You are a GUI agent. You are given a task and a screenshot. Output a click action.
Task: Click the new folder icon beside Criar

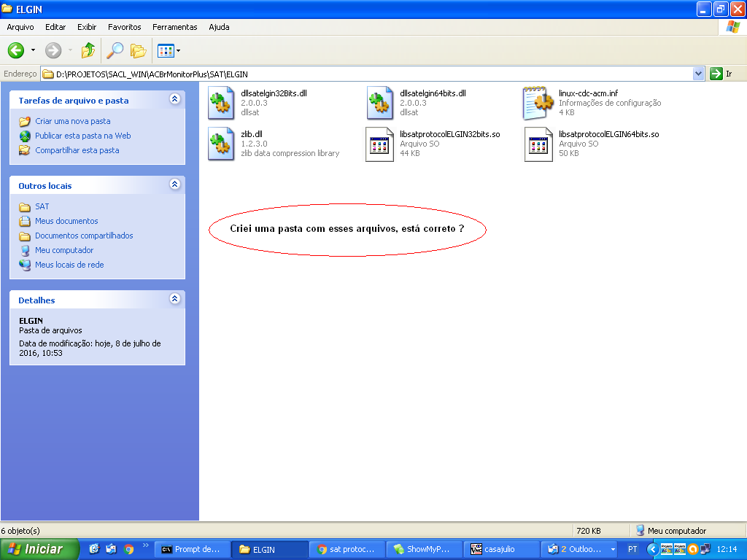click(x=25, y=122)
